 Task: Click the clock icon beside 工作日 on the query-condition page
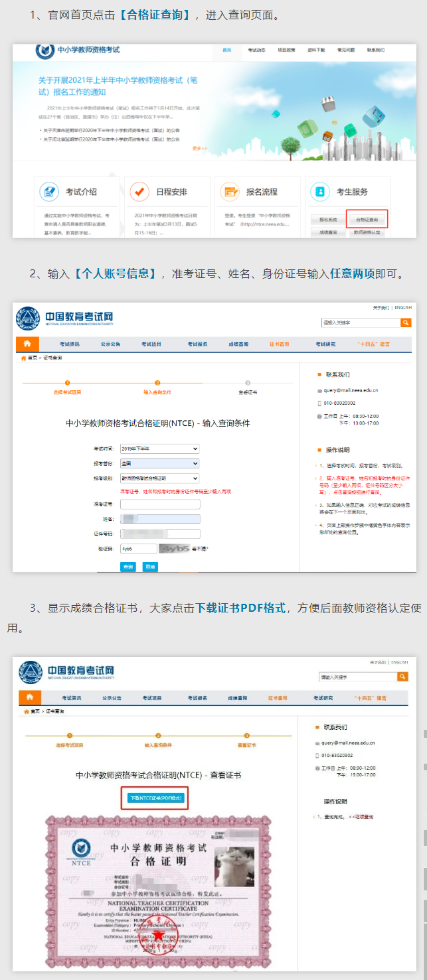tap(319, 416)
